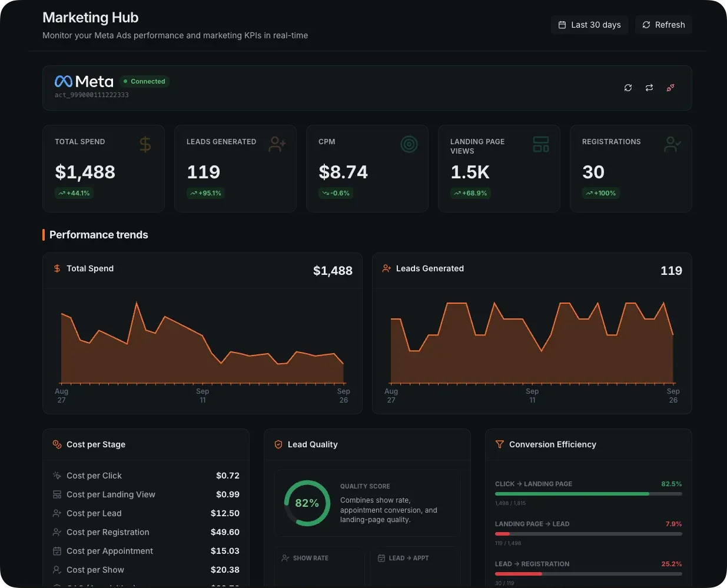Click the Sep 11 label on Total Spend chart axis

pos(203,396)
